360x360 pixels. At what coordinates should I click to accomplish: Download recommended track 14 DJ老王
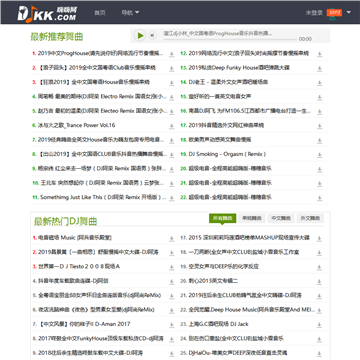click(x=320, y=83)
